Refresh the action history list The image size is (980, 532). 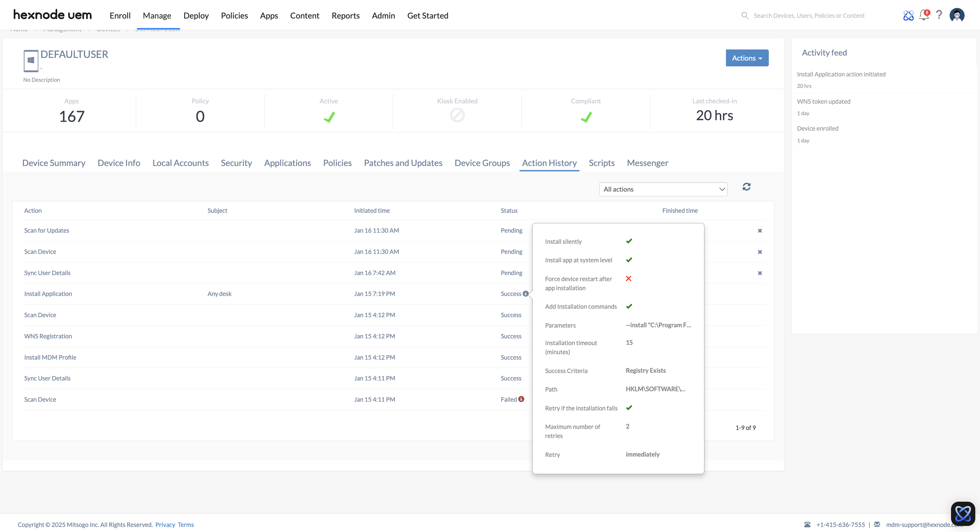click(x=747, y=187)
